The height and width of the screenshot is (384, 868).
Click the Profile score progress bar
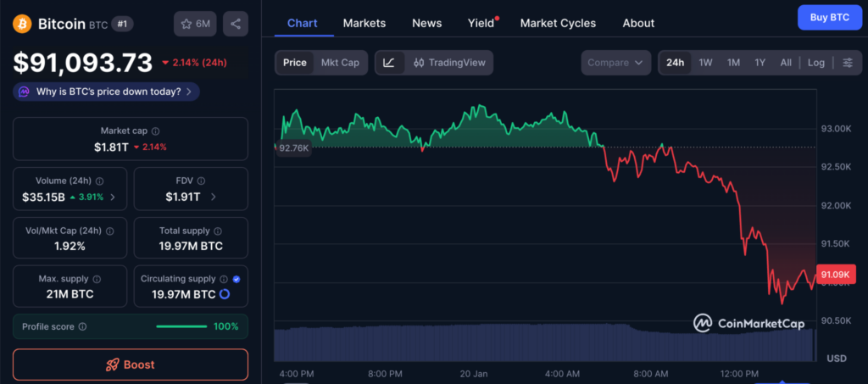181,326
